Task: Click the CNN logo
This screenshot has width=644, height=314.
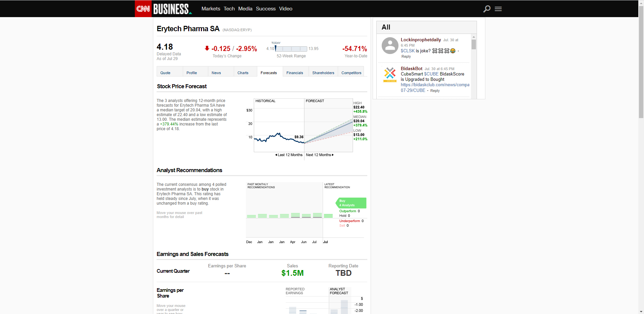Action: [x=143, y=9]
